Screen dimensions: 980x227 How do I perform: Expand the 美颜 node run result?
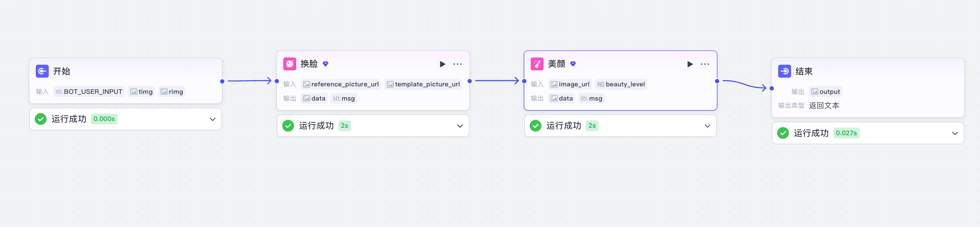click(x=707, y=126)
